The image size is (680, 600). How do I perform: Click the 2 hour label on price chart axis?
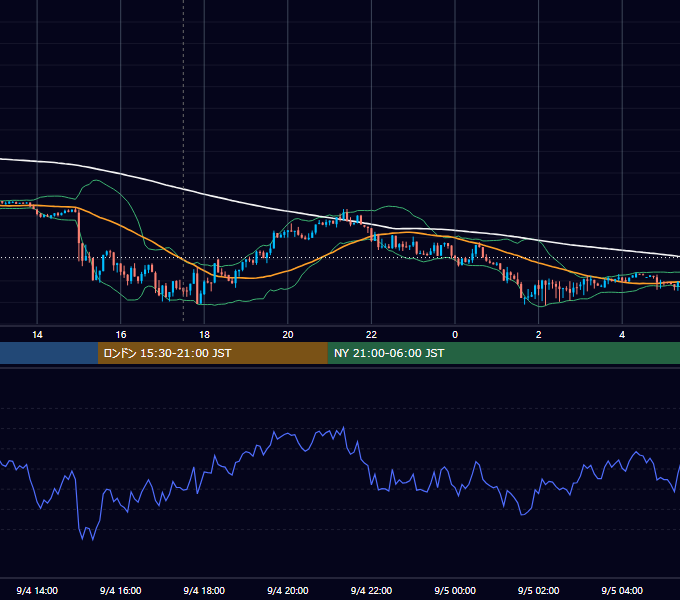pyautogui.click(x=539, y=335)
